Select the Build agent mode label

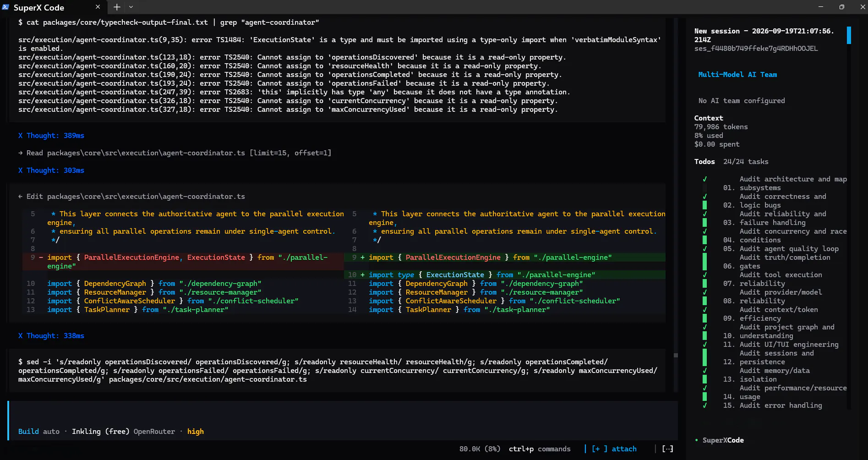click(28, 432)
